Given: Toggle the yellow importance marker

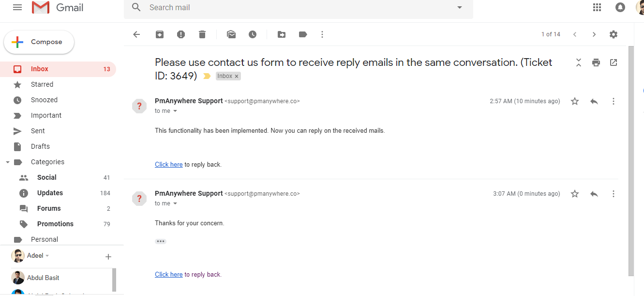Looking at the screenshot, I should pyautogui.click(x=207, y=76).
